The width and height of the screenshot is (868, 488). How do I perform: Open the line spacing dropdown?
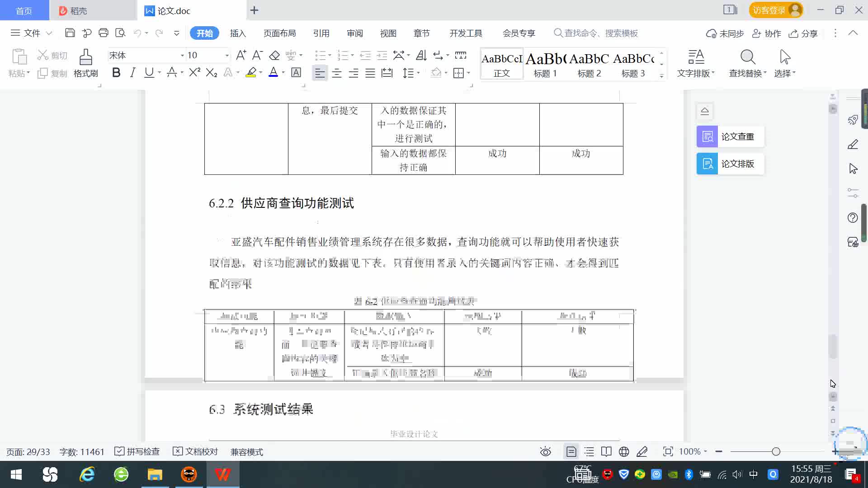[x=411, y=73]
